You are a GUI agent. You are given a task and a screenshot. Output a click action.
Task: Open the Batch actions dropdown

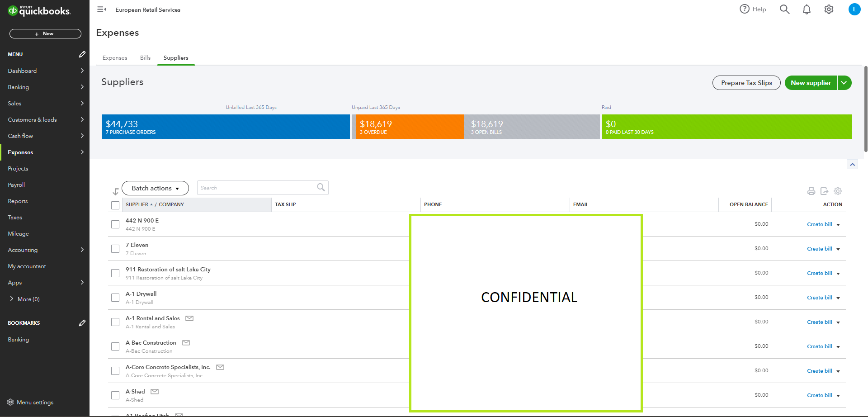coord(155,188)
